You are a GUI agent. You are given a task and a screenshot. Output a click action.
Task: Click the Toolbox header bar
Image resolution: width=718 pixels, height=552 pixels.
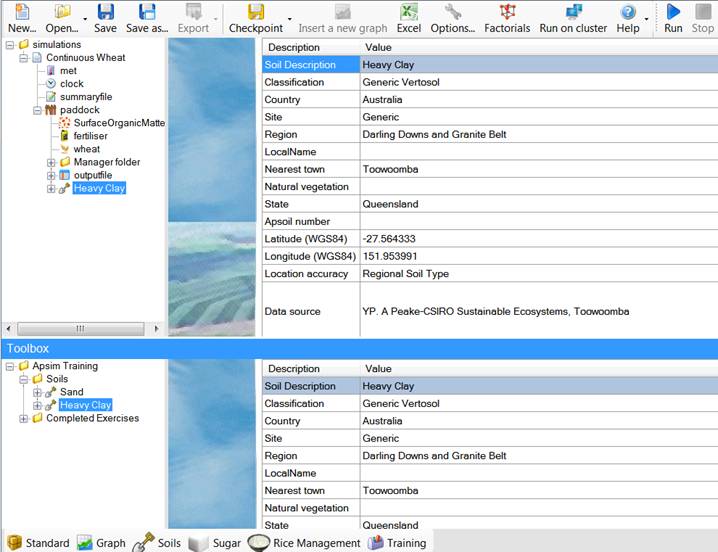359,349
